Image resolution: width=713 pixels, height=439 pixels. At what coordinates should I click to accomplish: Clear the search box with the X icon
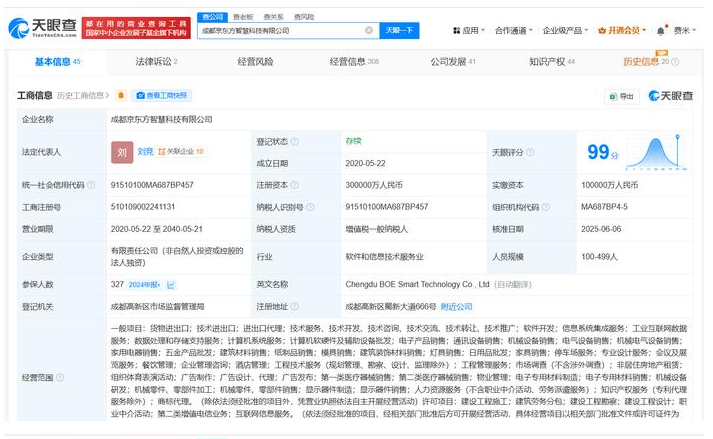tap(369, 30)
